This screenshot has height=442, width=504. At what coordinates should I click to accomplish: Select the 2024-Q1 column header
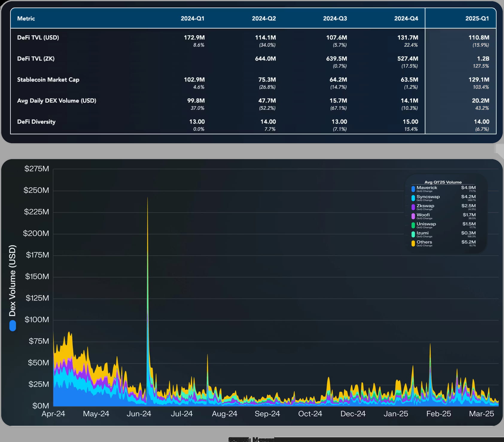click(x=192, y=19)
